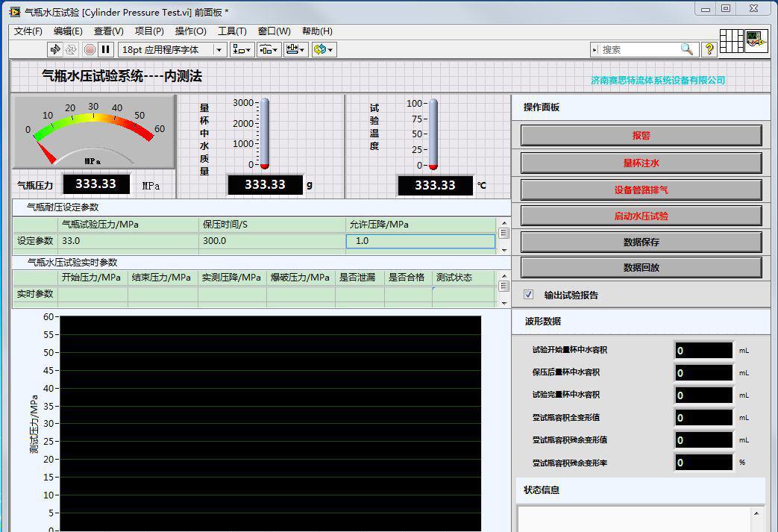This screenshot has width=778, height=532.
Task: Click the temperature value display in ℃
Action: [435, 185]
